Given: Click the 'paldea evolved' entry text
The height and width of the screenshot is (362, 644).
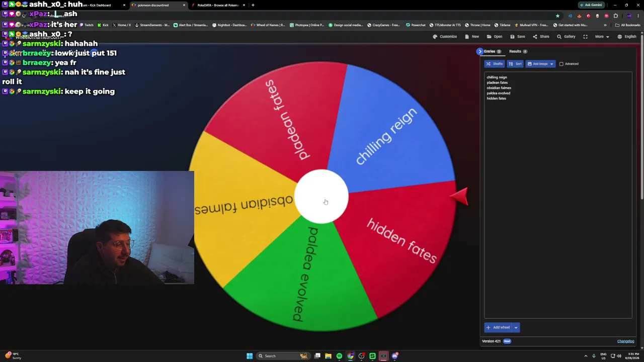Looking at the screenshot, I should click(498, 93).
